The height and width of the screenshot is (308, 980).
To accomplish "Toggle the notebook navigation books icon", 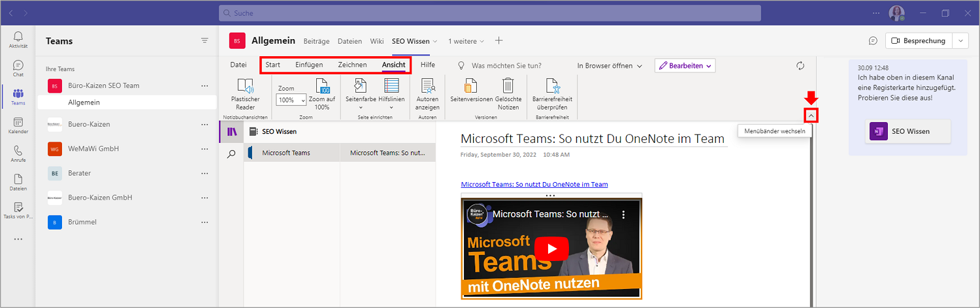I will [231, 132].
